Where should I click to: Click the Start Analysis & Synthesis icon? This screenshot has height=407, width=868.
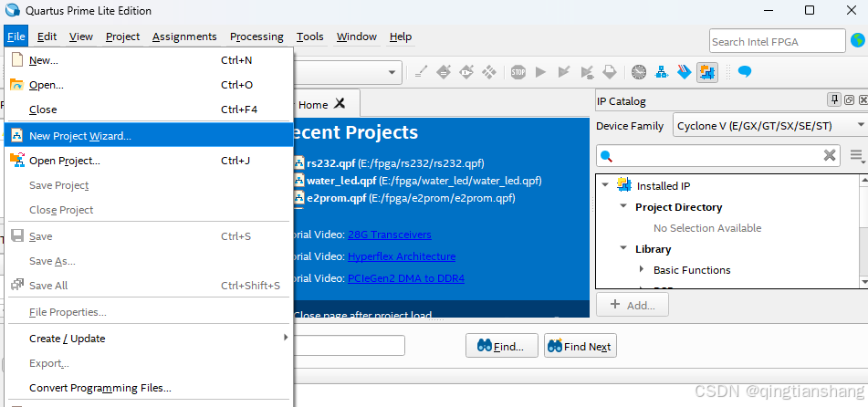pos(563,72)
